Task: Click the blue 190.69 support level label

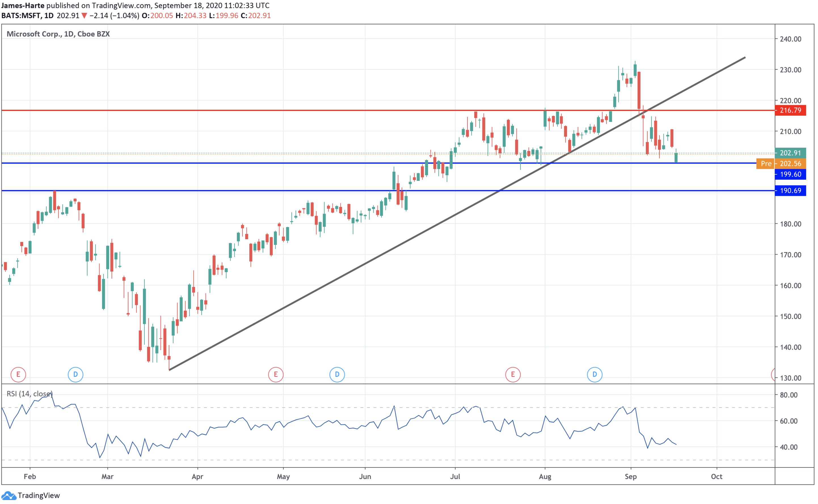Action: [790, 191]
